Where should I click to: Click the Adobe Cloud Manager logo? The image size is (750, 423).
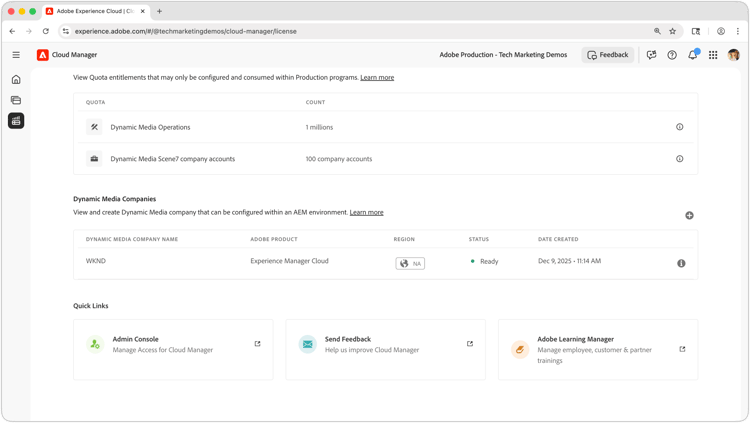pyautogui.click(x=43, y=55)
